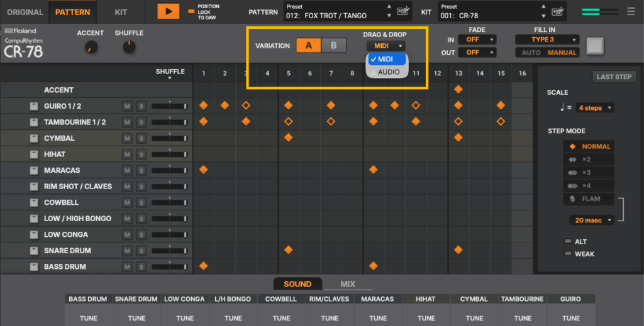
Task: Click the empty Hihat step 1 cell
Action: click(203, 154)
